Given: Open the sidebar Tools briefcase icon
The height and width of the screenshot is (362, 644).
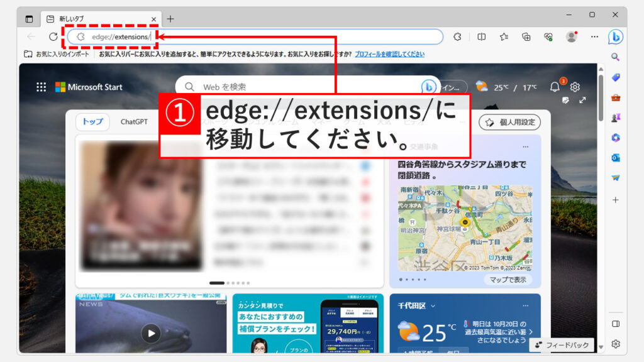Looking at the screenshot, I should (615, 97).
